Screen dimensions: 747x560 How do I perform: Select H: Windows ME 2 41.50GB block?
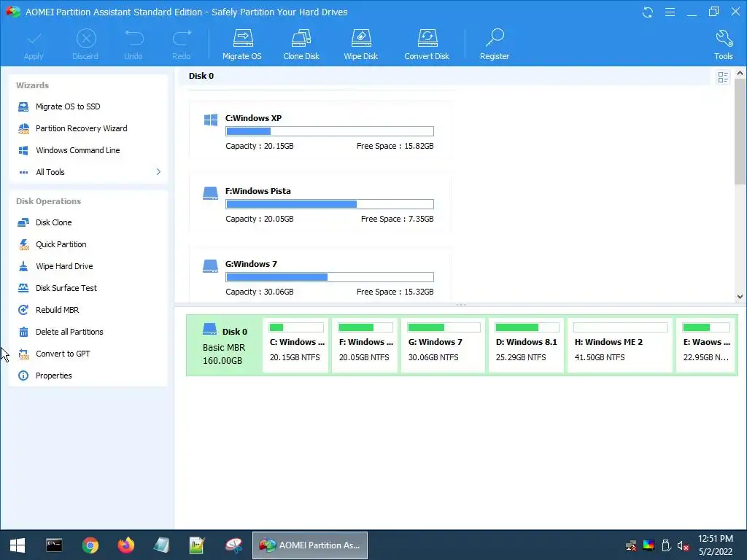click(x=620, y=345)
